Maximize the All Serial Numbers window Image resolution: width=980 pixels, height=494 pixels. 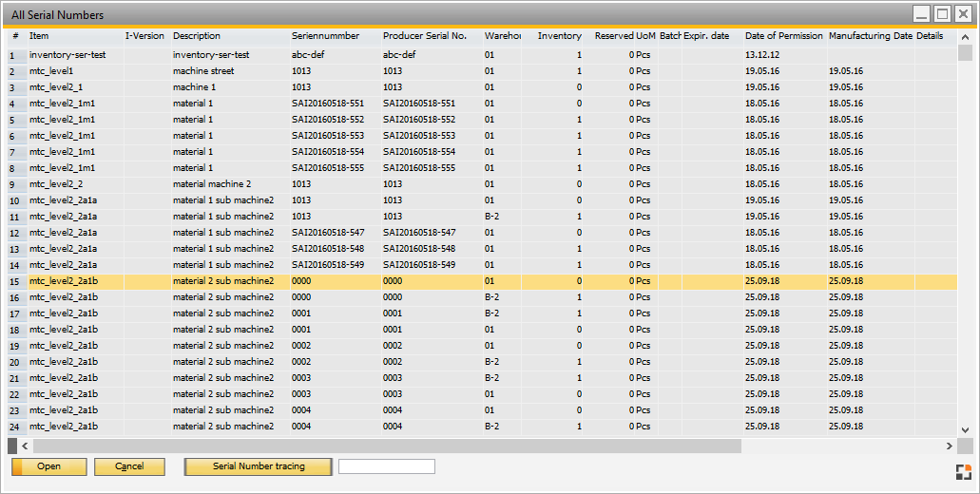click(942, 13)
